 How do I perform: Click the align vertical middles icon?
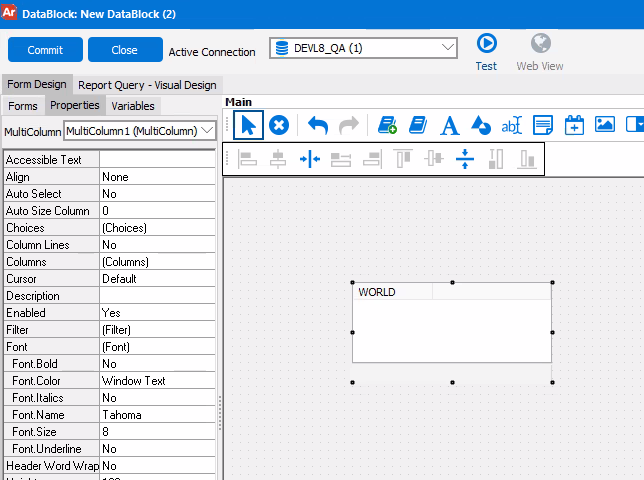point(434,158)
